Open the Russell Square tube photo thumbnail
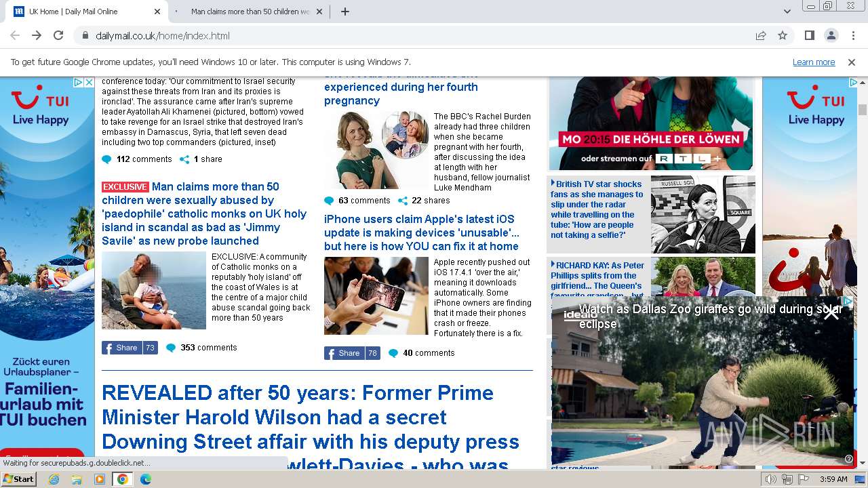Image resolution: width=868 pixels, height=488 pixels. tap(703, 214)
